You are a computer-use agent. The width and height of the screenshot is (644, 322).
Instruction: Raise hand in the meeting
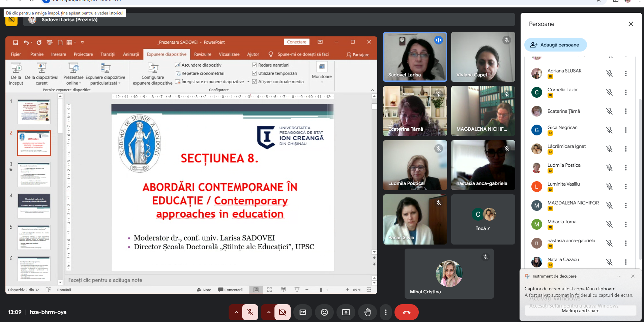[368, 312]
